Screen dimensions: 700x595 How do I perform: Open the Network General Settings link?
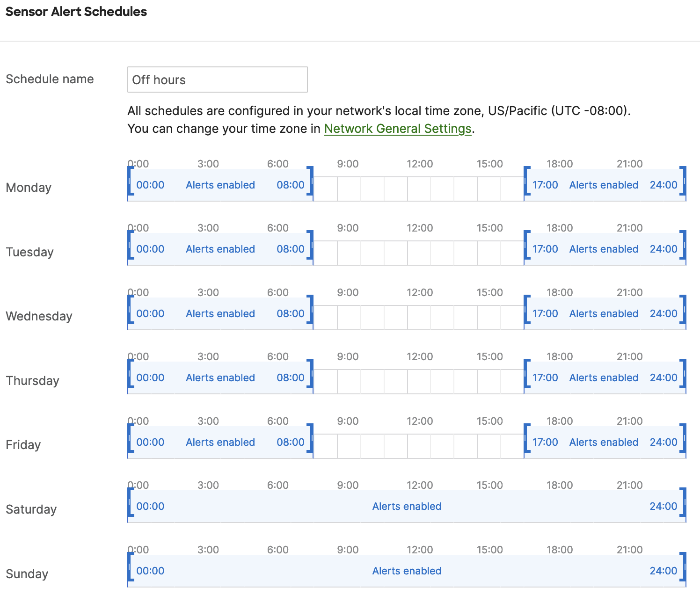[398, 129]
